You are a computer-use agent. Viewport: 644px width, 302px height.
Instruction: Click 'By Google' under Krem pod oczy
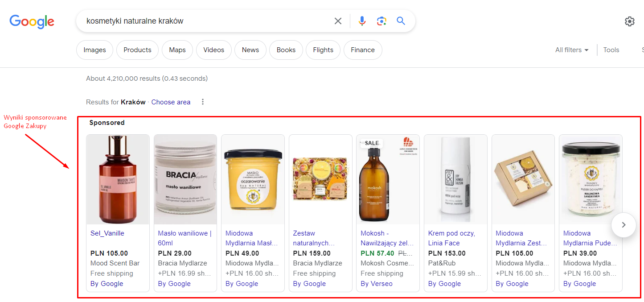coord(445,284)
